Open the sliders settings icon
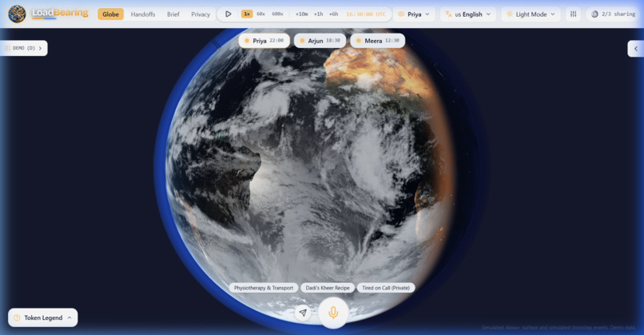The width and height of the screenshot is (644, 335). [574, 14]
